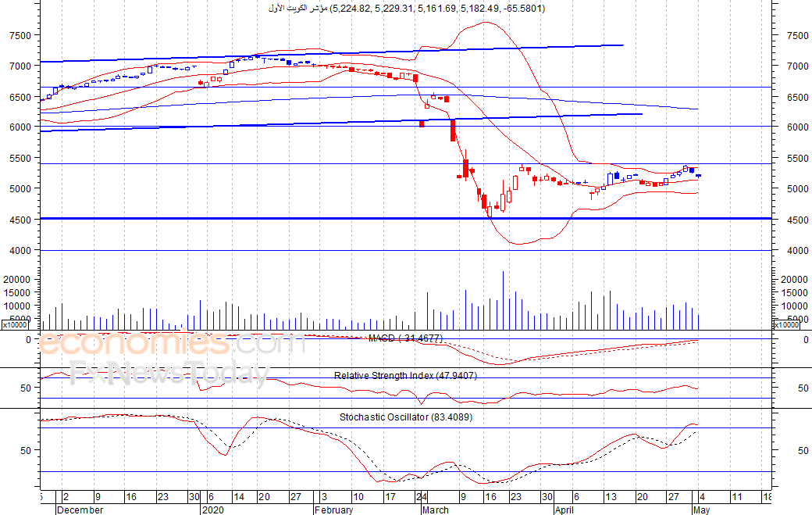Click the MACD indicator label
812x515 pixels.
[x=405, y=338]
